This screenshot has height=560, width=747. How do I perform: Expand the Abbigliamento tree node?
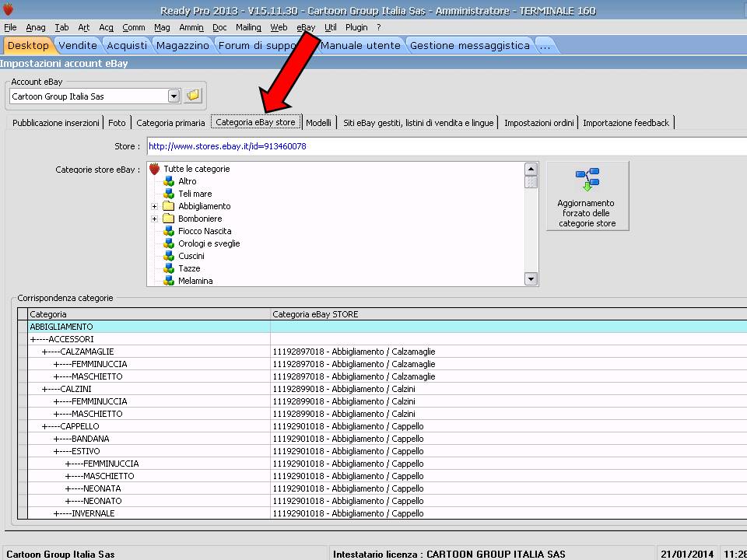click(154, 206)
